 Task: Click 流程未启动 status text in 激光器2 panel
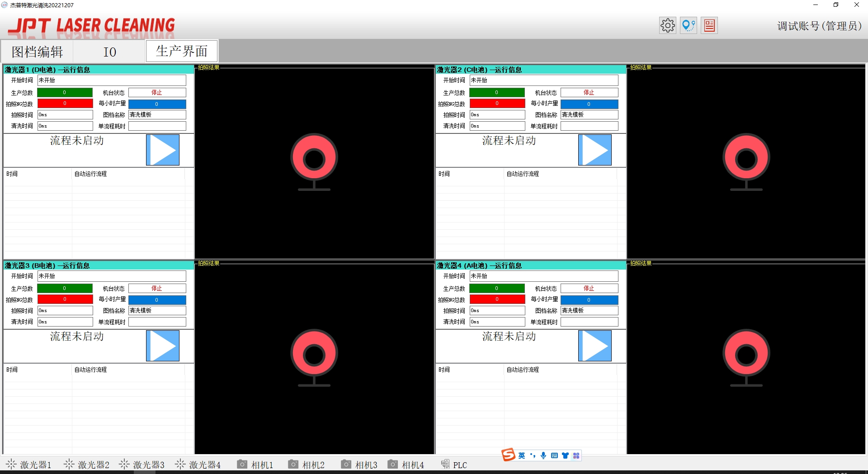click(x=509, y=141)
